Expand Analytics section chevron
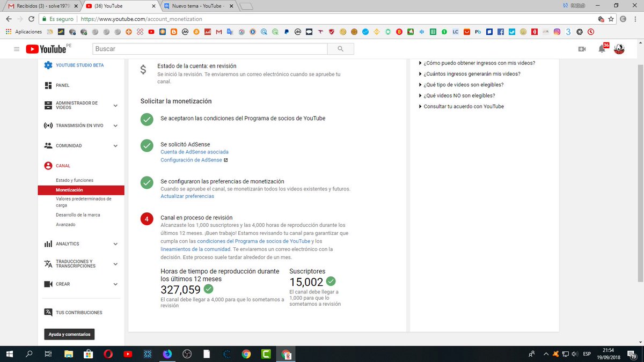This screenshot has height=362, width=644. (x=115, y=244)
